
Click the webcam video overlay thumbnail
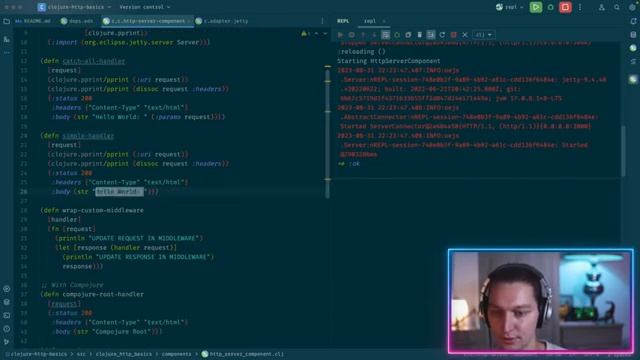coord(540,301)
